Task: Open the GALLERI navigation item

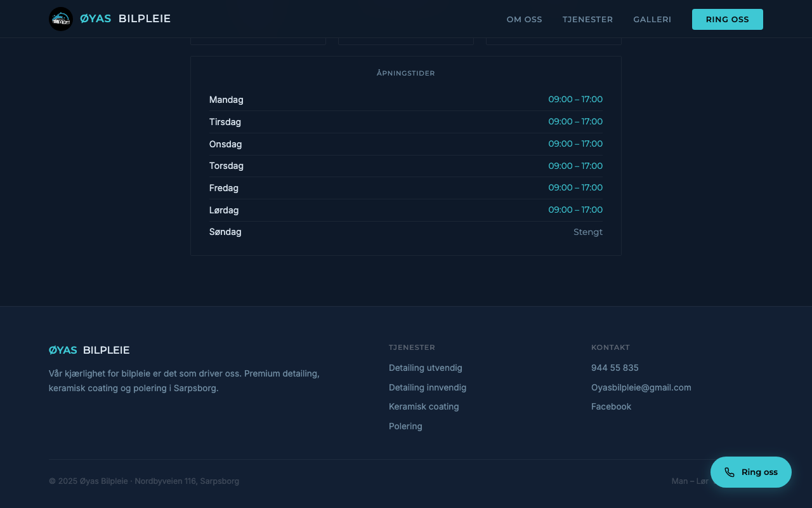Action: [652, 20]
